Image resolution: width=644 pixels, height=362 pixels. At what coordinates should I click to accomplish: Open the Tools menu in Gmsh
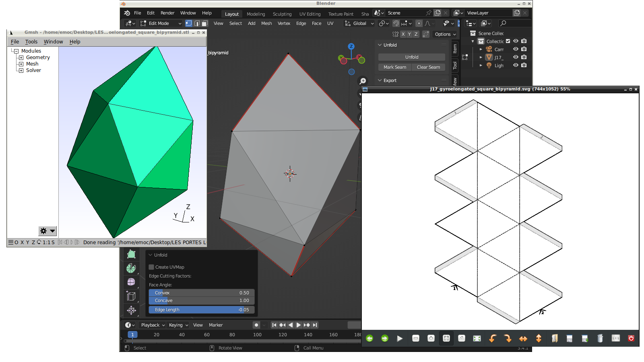pos(31,42)
